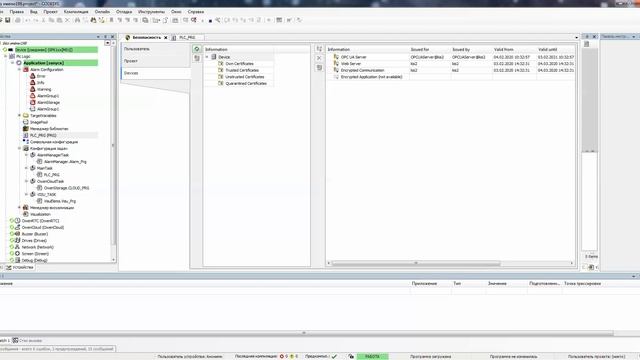
Task: Collapse the AlarmManagerTask node
Action: pyautogui.click(x=27, y=155)
